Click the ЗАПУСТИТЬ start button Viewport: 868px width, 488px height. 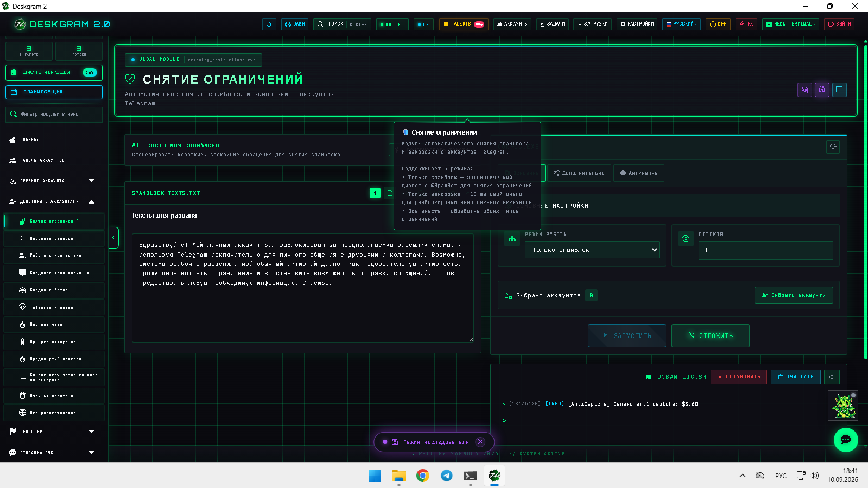[x=627, y=336]
